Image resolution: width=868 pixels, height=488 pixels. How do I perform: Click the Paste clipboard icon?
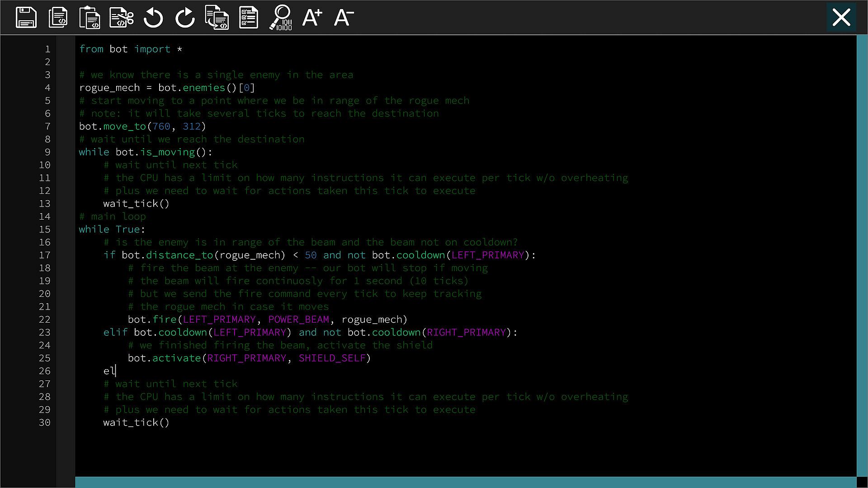[90, 18]
